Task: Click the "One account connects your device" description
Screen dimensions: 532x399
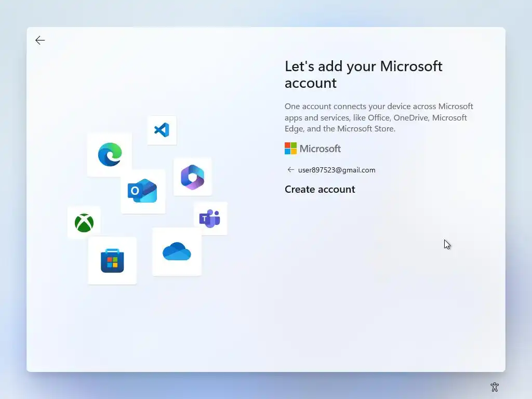Action: tap(379, 117)
